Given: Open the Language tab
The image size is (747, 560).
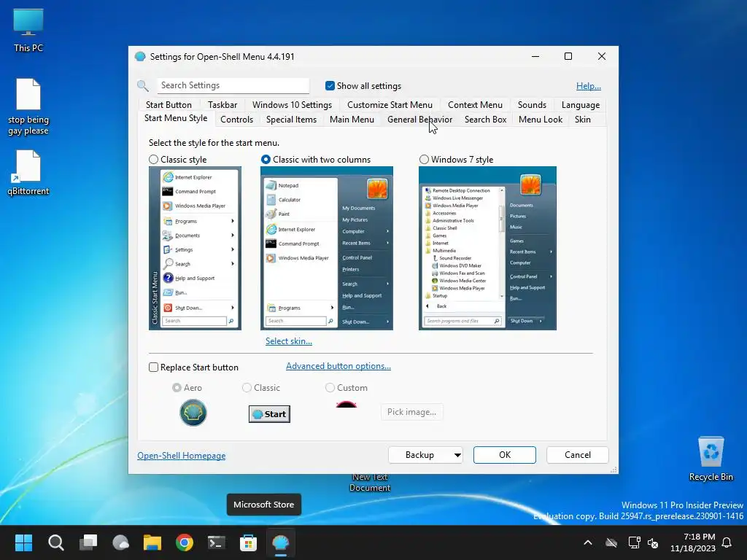Looking at the screenshot, I should click(x=580, y=105).
